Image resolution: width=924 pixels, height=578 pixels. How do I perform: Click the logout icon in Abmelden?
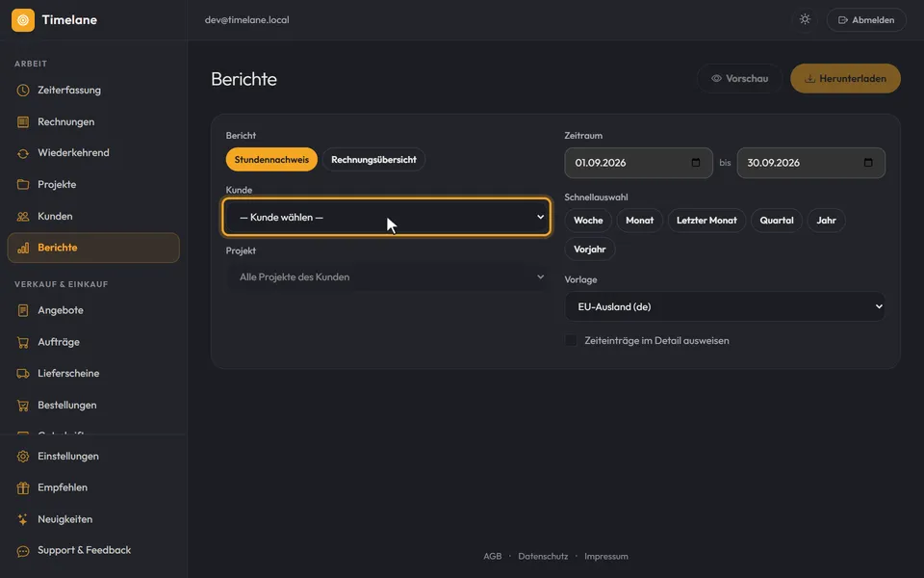click(843, 20)
